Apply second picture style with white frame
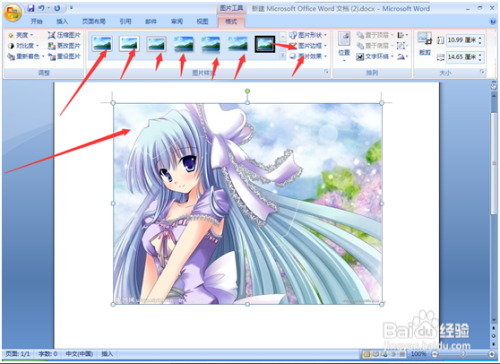The image size is (500, 364). (x=129, y=44)
